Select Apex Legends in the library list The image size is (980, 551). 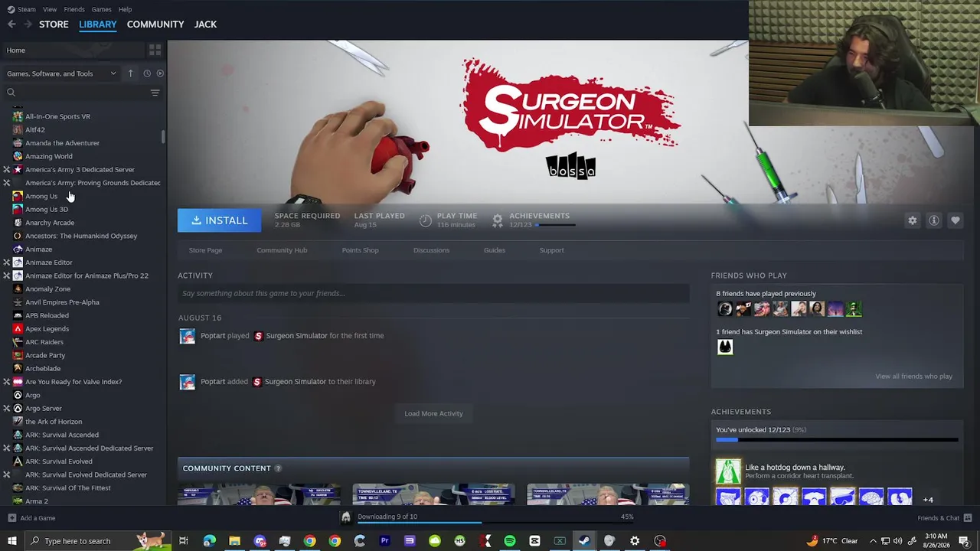click(x=47, y=329)
